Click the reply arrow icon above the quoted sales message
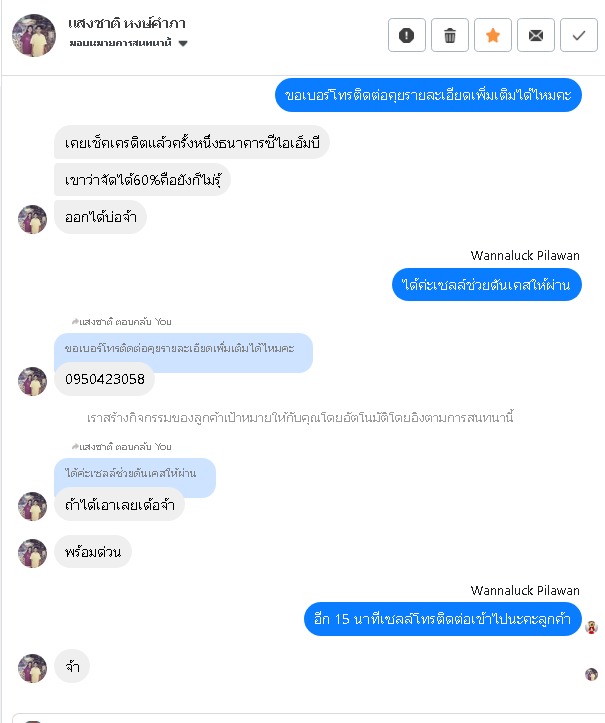The width and height of the screenshot is (605, 723). click(75, 446)
